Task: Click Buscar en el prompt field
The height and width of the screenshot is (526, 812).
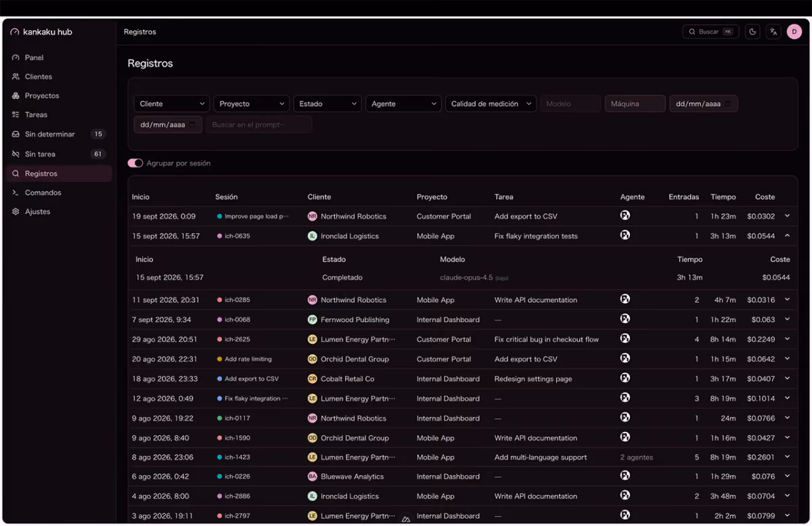Action: [x=259, y=125]
